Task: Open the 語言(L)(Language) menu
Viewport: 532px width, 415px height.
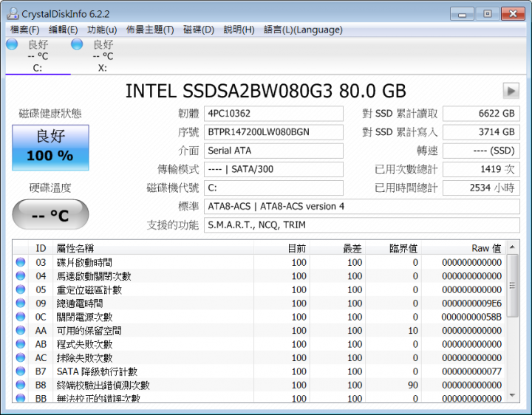Action: point(303,30)
